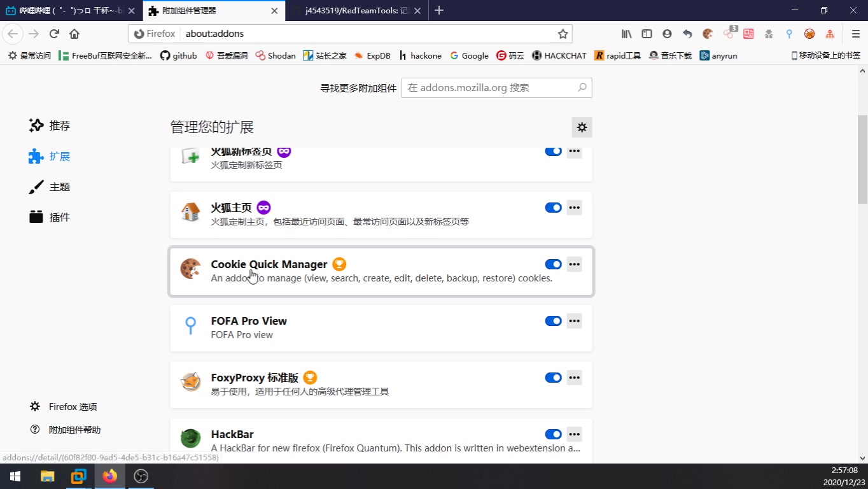Screen dimensions: 868x489
Task: Open the gear tools menu for all extensions
Action: tap(581, 127)
